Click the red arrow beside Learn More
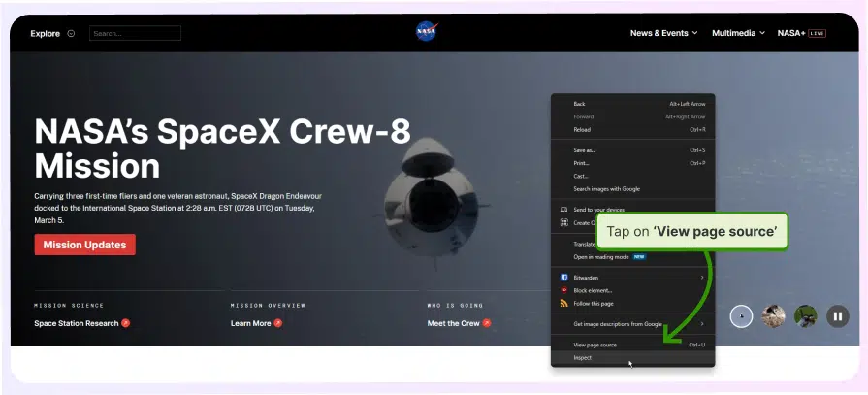 [x=278, y=323]
